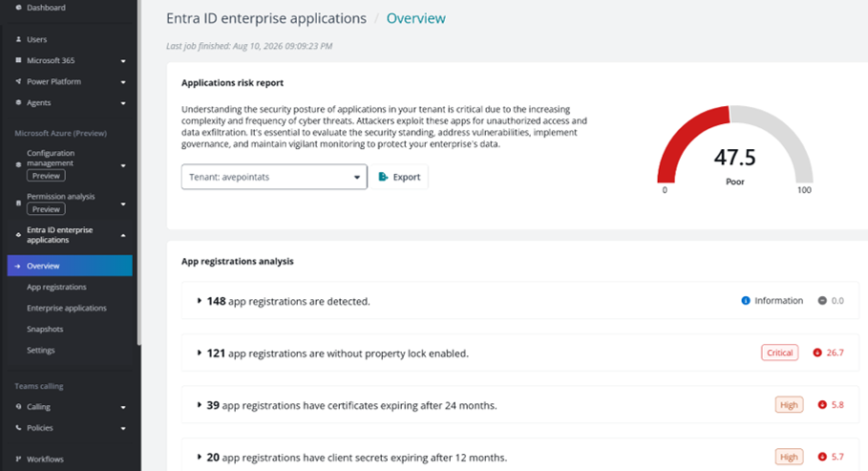Click the Calling phone icon
This screenshot has width=868, height=471.
18,406
